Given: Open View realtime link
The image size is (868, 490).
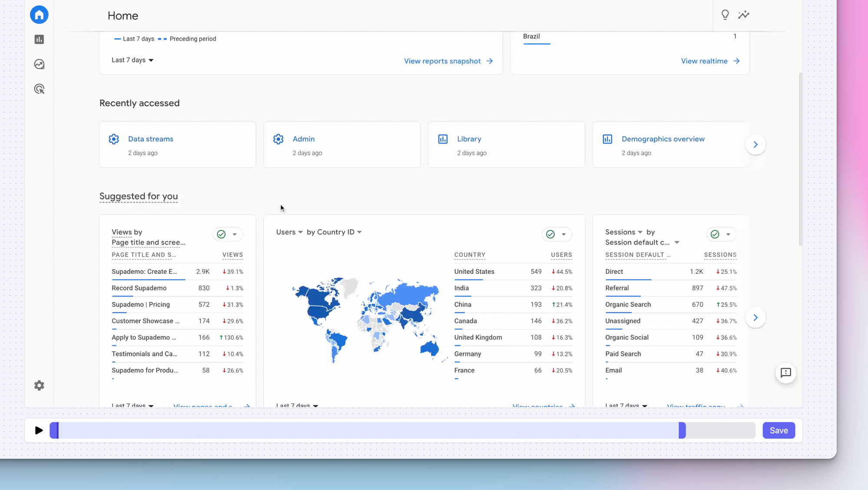Looking at the screenshot, I should click(704, 61).
